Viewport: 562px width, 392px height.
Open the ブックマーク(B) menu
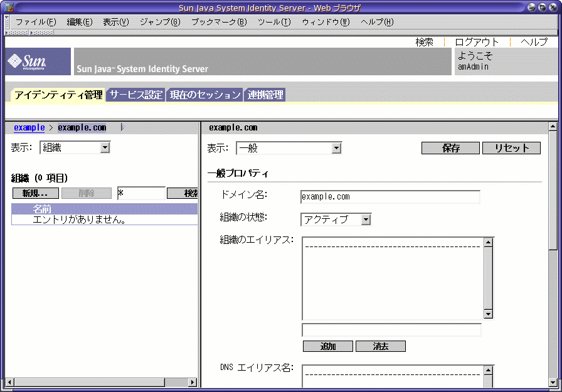tap(219, 22)
